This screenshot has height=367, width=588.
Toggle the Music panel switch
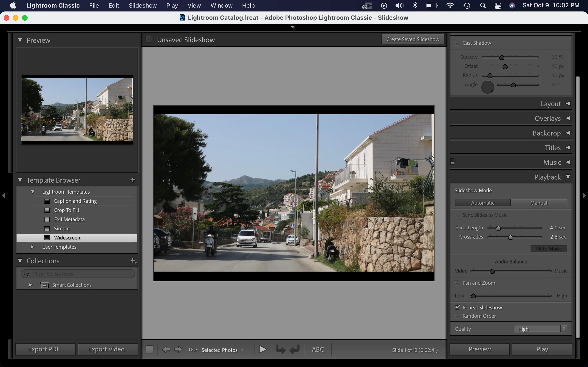452,162
